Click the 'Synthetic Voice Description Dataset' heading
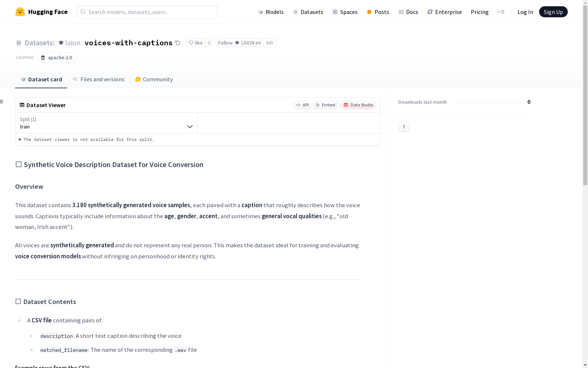Screen dimensions: 588x368 tap(109, 164)
